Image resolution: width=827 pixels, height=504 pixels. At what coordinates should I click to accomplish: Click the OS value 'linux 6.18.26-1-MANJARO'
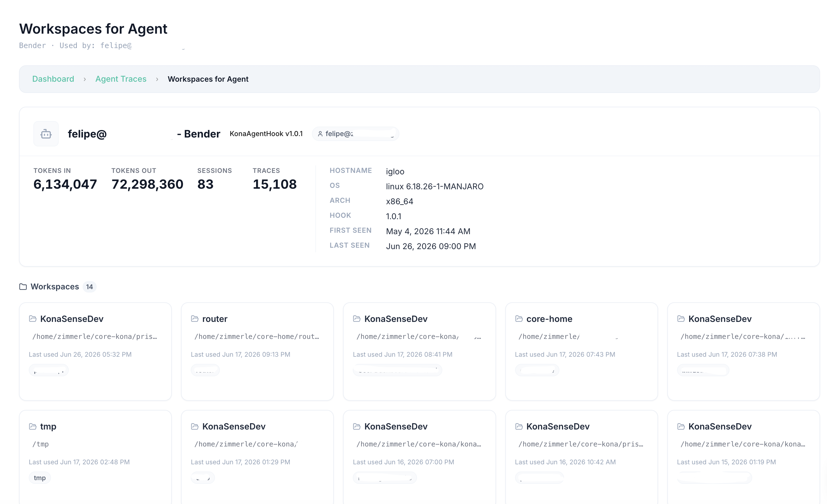[x=435, y=186]
